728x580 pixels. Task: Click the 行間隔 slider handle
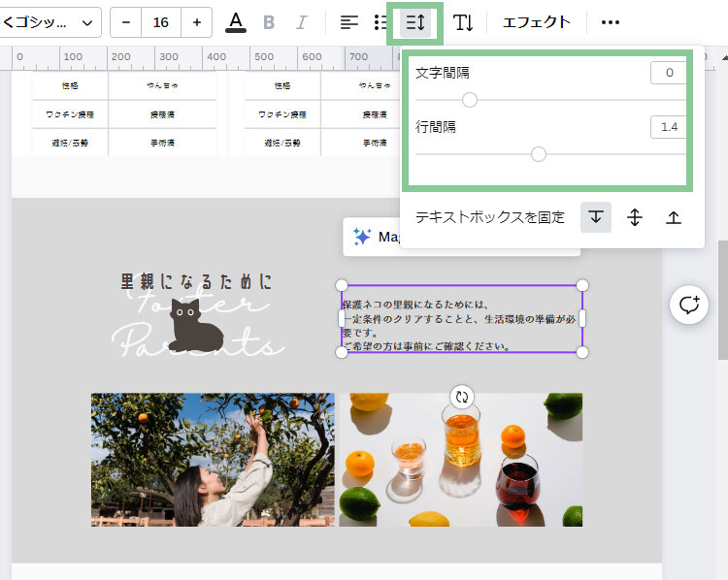tap(539, 153)
